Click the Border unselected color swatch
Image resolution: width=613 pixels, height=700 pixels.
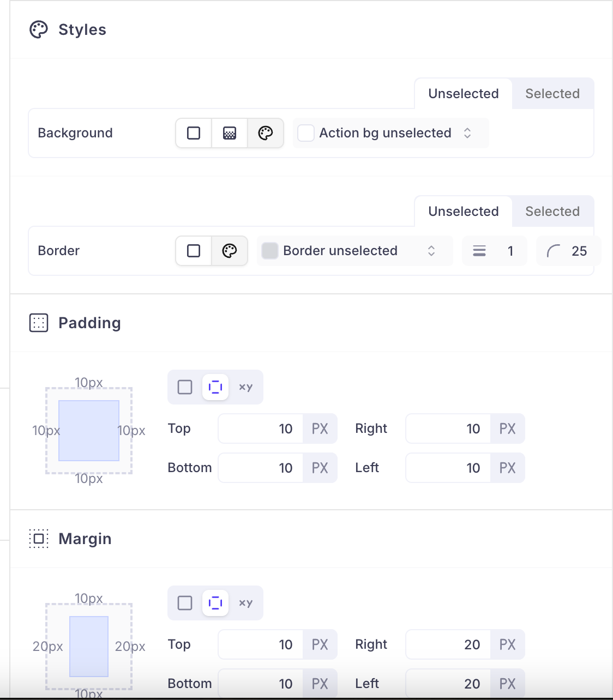pyautogui.click(x=270, y=251)
